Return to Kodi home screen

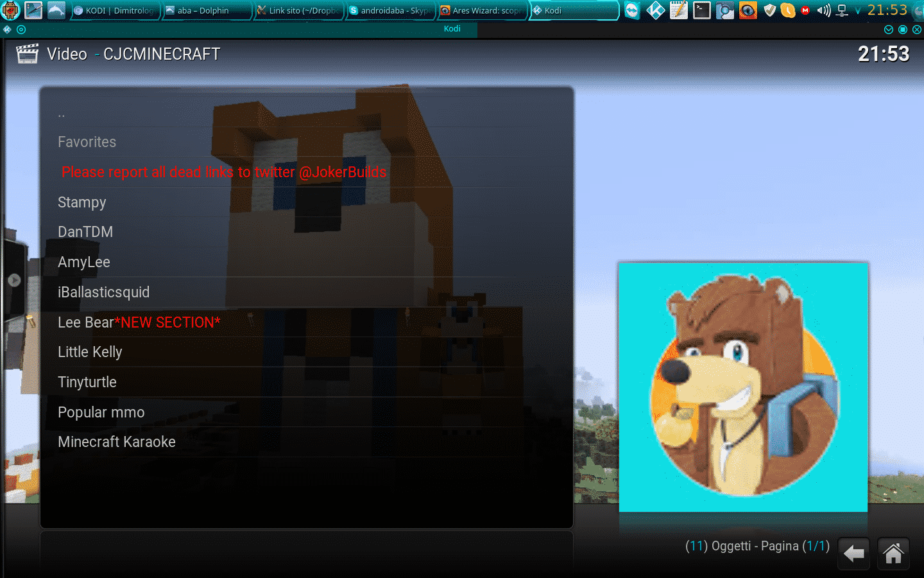click(893, 554)
